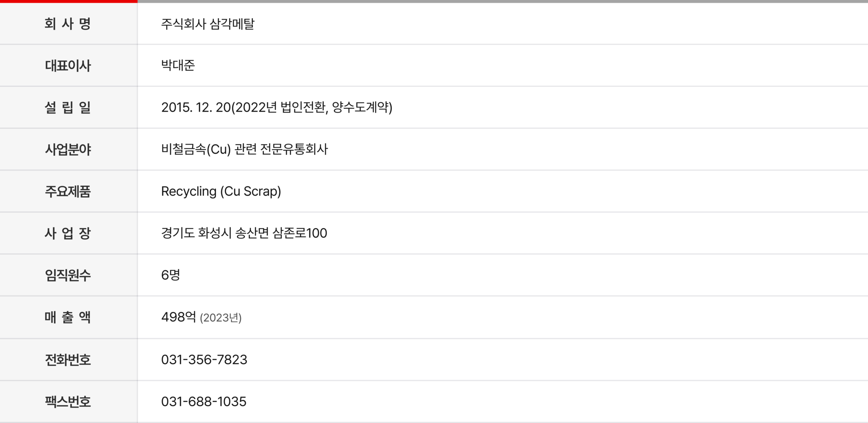Select the 비철금속(Cu) 관련 전문유통회사 text
This screenshot has height=423, width=868.
(244, 150)
